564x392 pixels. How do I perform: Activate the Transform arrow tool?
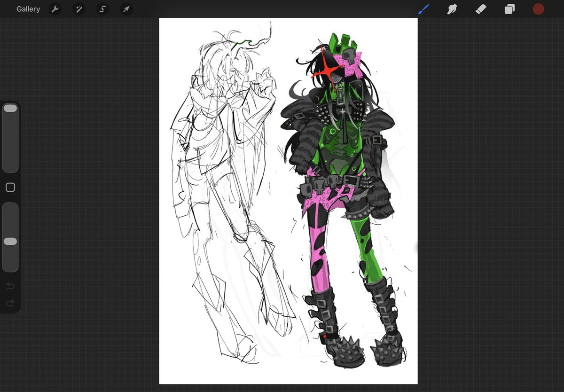126,9
